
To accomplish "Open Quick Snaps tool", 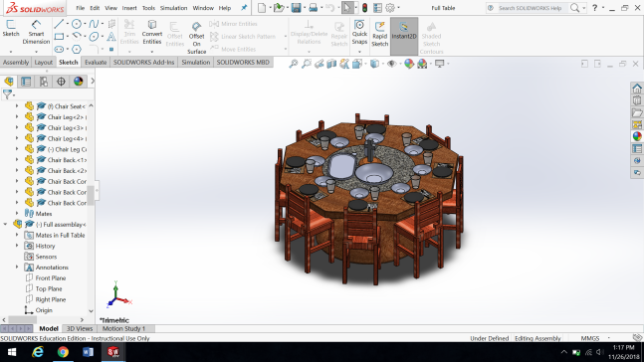I will click(x=359, y=32).
